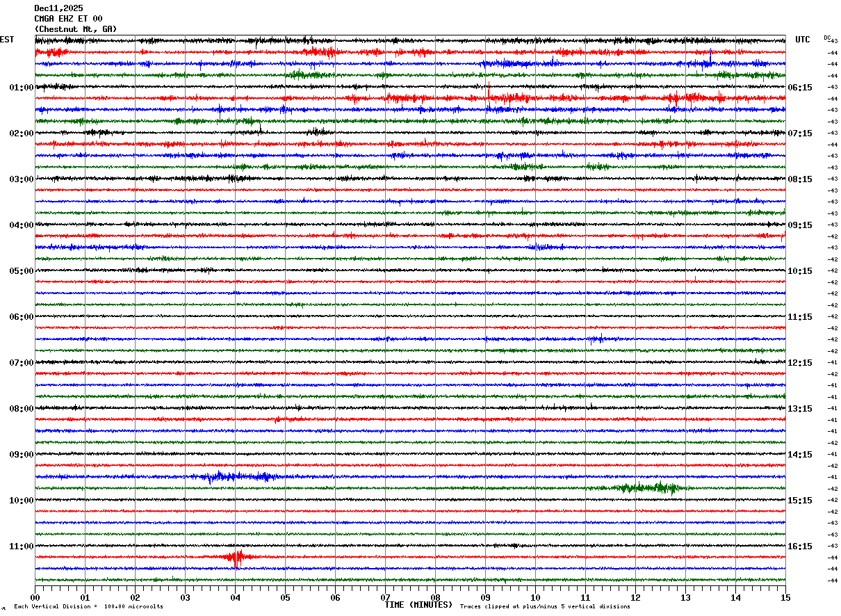
Task: Click the EST timezone label
Action: (x=7, y=40)
